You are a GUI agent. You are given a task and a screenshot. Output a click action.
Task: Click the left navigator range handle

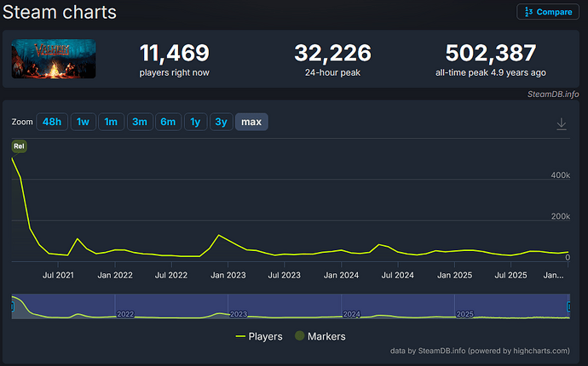coord(13,306)
